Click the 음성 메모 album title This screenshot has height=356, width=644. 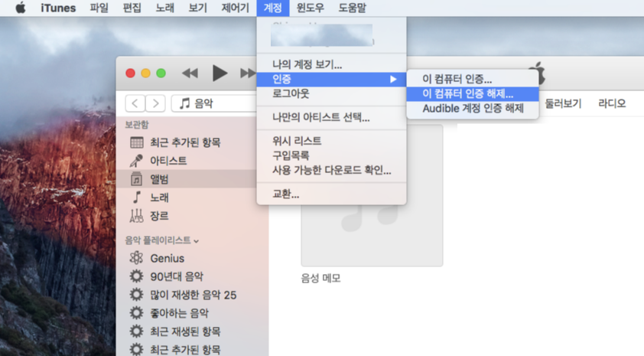(320, 279)
